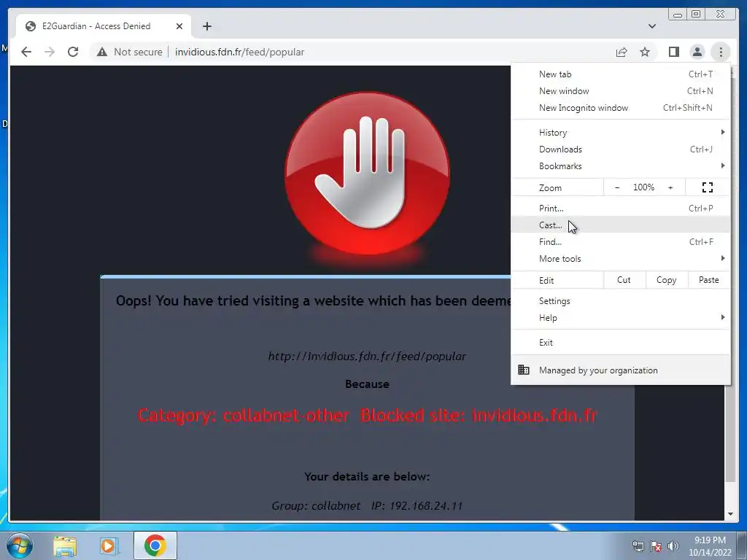The width and height of the screenshot is (747, 560).
Task: Open Settings from Chrome menu
Action: (x=620, y=301)
